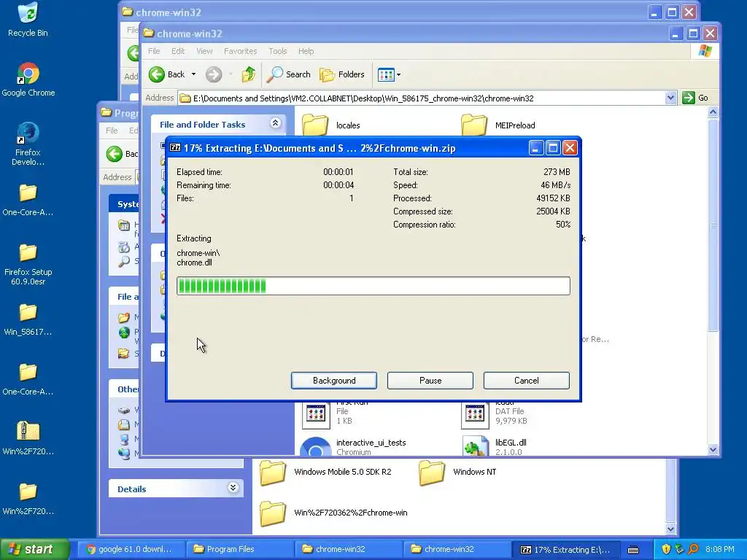Image resolution: width=747 pixels, height=560 pixels.
Task: Send the extraction to Background
Action: pos(334,381)
